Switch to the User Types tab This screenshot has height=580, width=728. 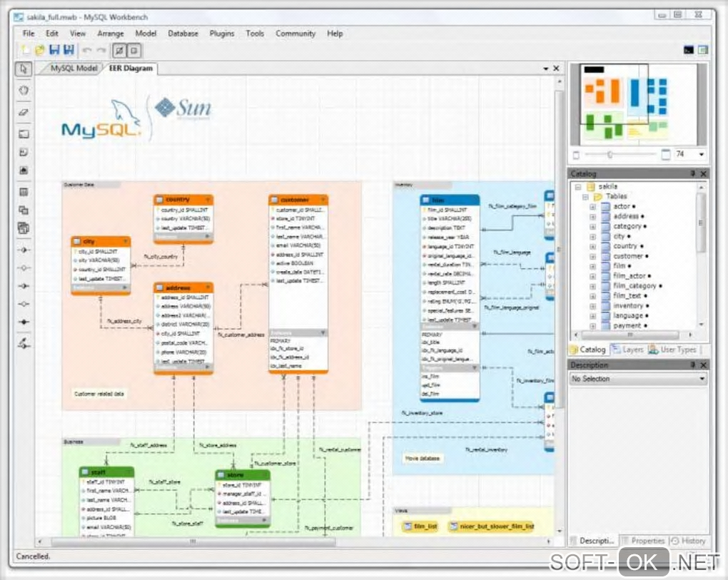point(673,350)
